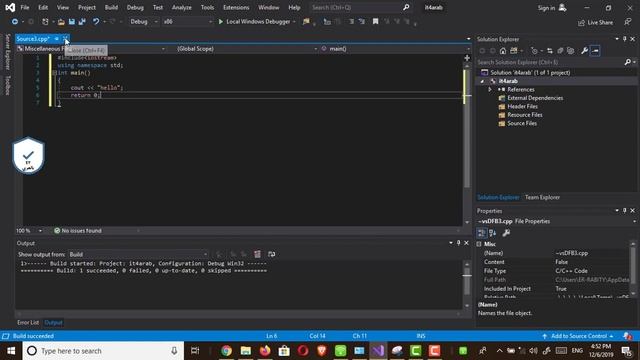Screen dimensions: 640x360
Task: Click the Server Explorer side tab
Action: [x=7, y=52]
